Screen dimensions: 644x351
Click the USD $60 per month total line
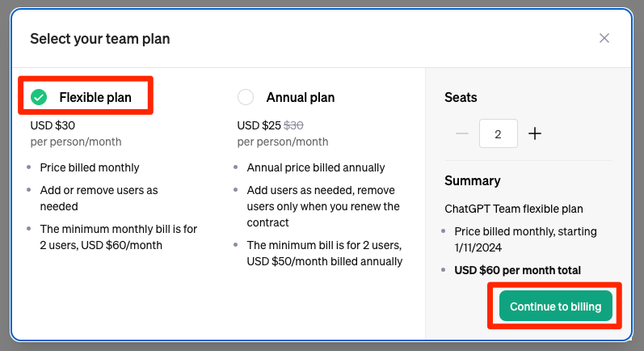[517, 270]
